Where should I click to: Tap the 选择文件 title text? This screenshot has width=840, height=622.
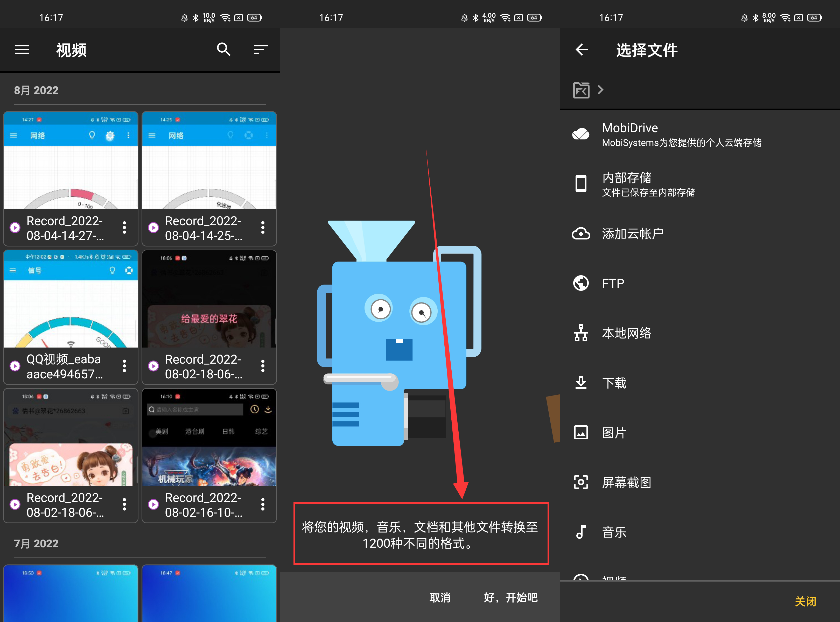pos(647,50)
